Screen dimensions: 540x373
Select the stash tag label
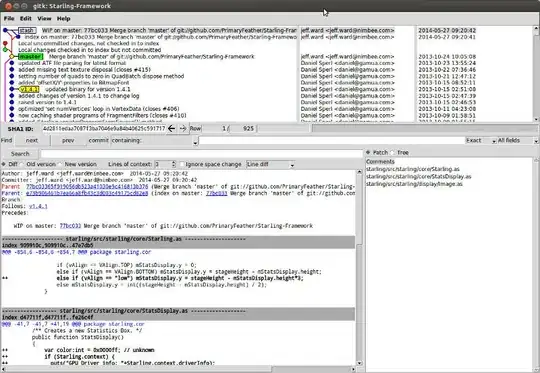[x=27, y=30]
